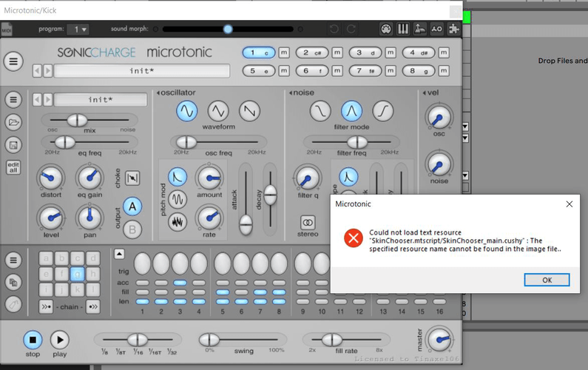Select drum channel 3 d

(x=365, y=53)
